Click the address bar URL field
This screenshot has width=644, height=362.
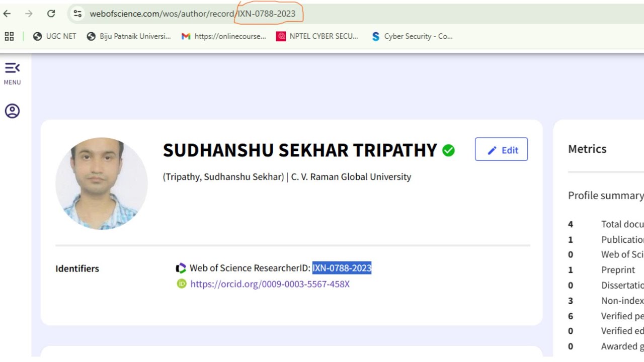[x=191, y=14]
